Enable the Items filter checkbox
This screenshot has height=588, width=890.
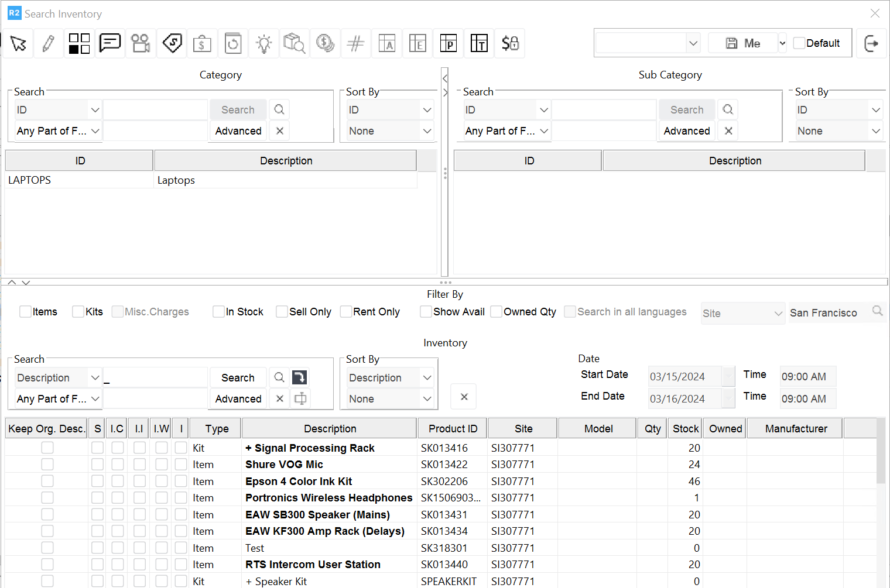click(26, 312)
